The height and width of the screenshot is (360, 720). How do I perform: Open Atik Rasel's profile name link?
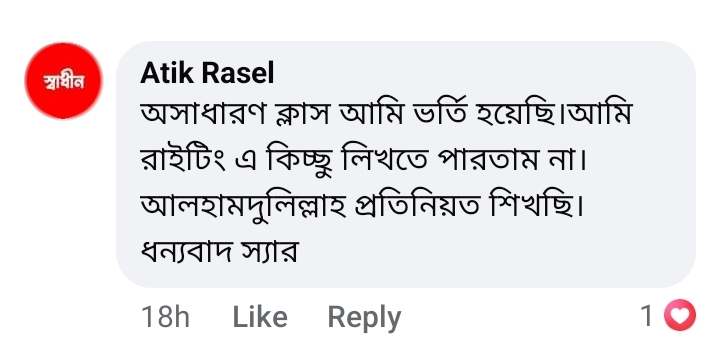pos(207,73)
